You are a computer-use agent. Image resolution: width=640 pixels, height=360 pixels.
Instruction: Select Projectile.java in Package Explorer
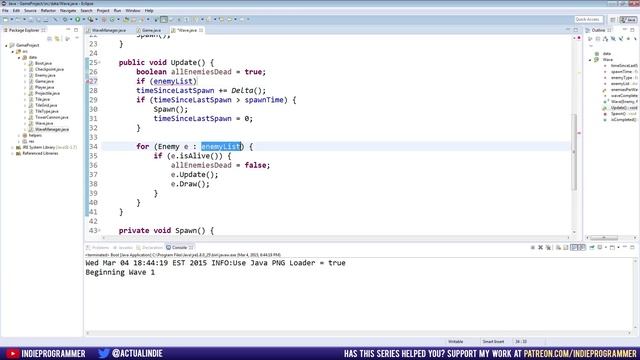tap(47, 93)
